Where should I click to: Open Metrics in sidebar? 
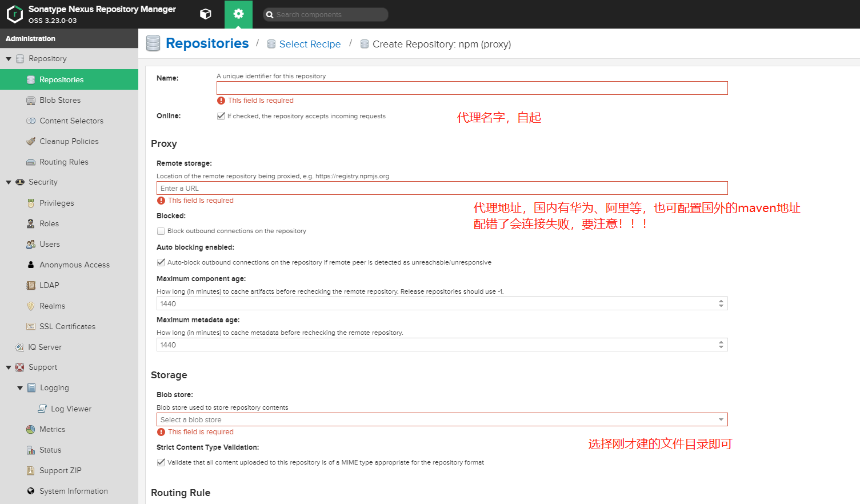(53, 429)
